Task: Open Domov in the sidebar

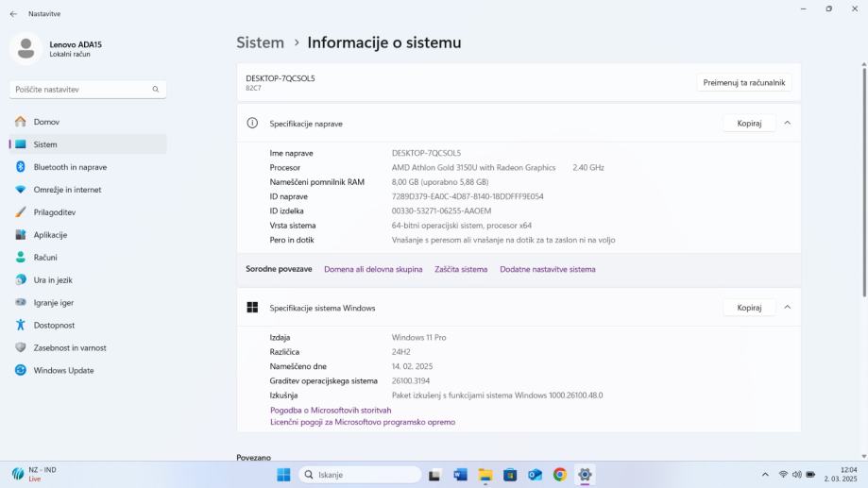Action: 88,122
